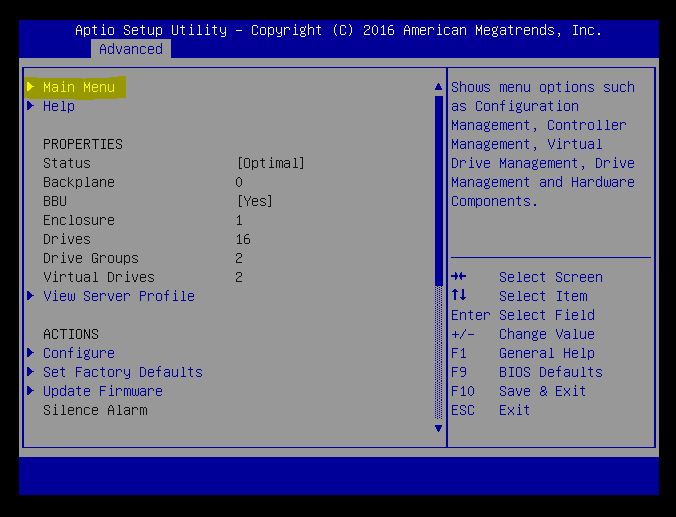Change the Status [Optimal] value
Image resolution: width=676 pixels, height=517 pixels.
pyautogui.click(x=271, y=163)
